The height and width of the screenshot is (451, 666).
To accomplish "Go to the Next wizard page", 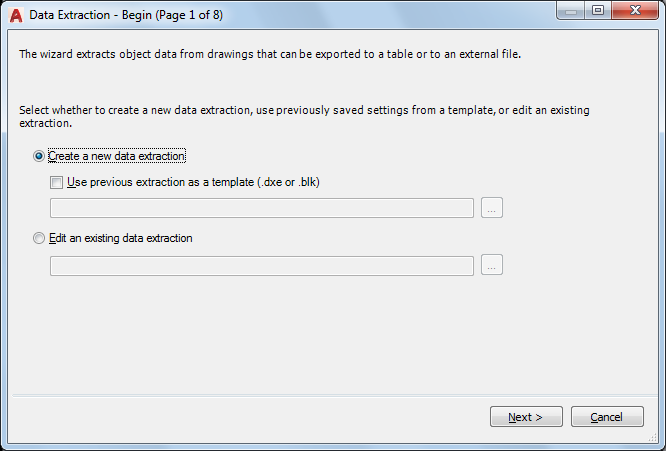I will (526, 417).
